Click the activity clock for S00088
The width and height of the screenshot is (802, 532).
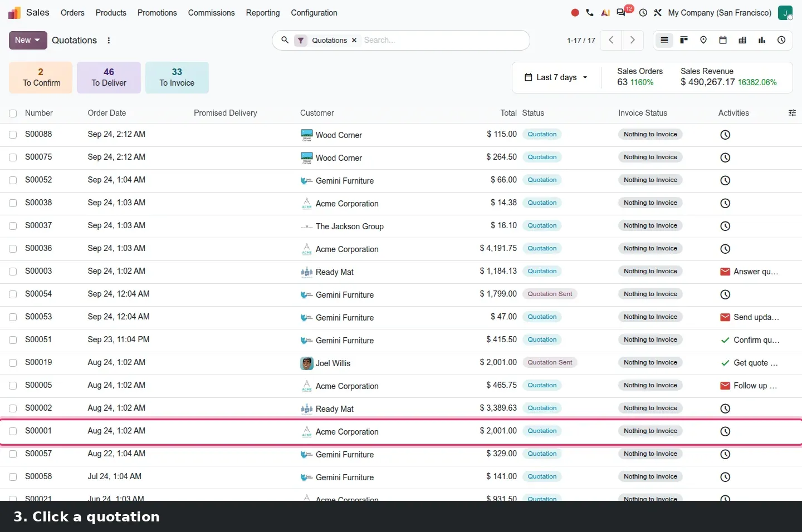[725, 135]
